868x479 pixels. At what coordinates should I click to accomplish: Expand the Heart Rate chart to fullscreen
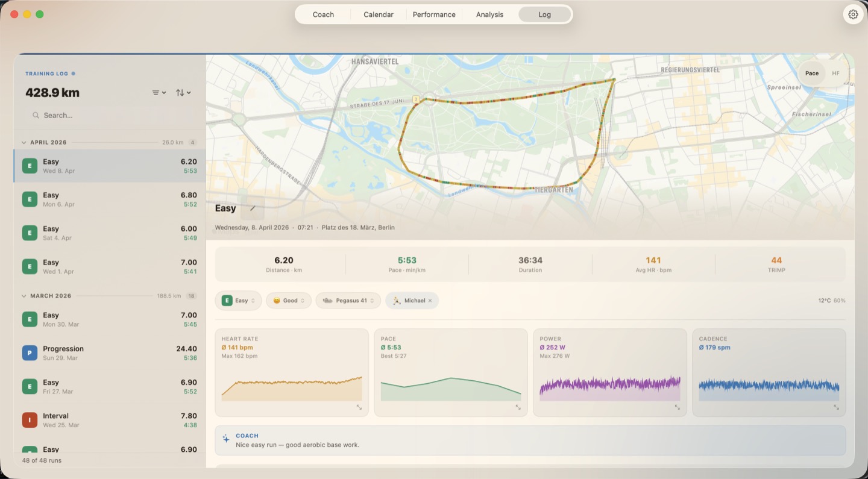pyautogui.click(x=359, y=407)
